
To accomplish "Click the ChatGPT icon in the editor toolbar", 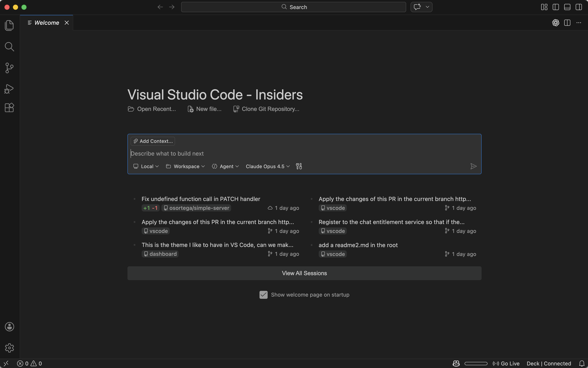I will click(x=556, y=23).
